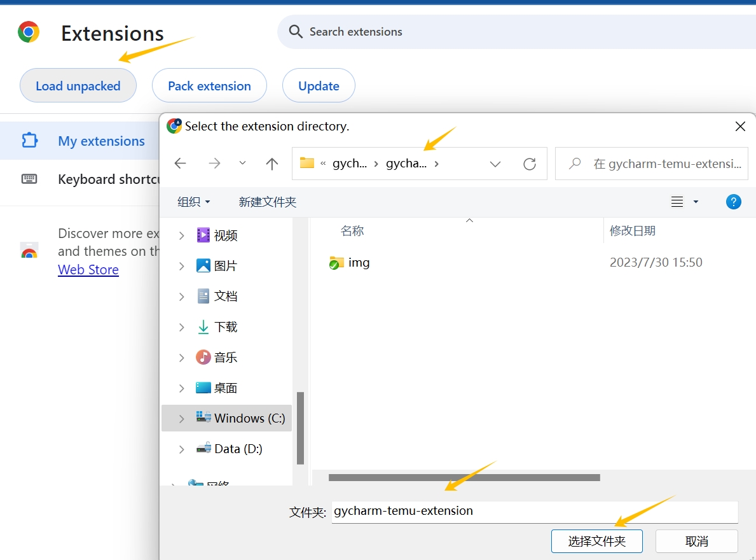Click the 图片 pictures icon
Screen dimensions: 756x560
203,265
